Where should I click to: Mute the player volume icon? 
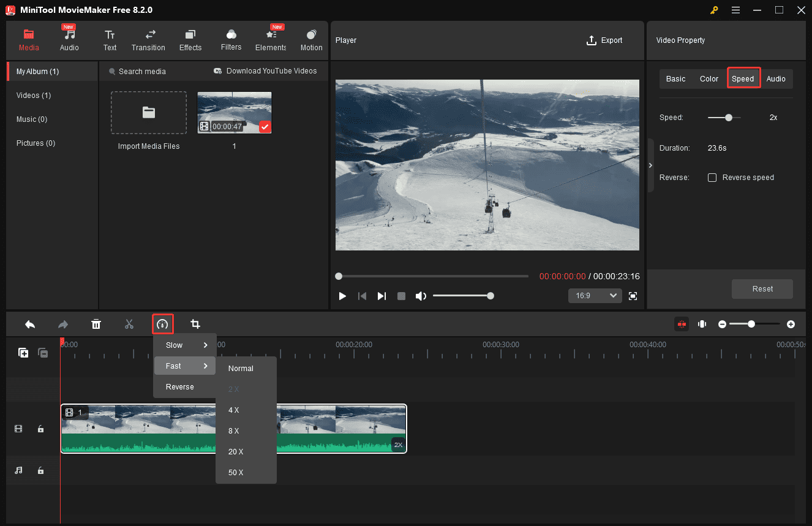coord(421,296)
